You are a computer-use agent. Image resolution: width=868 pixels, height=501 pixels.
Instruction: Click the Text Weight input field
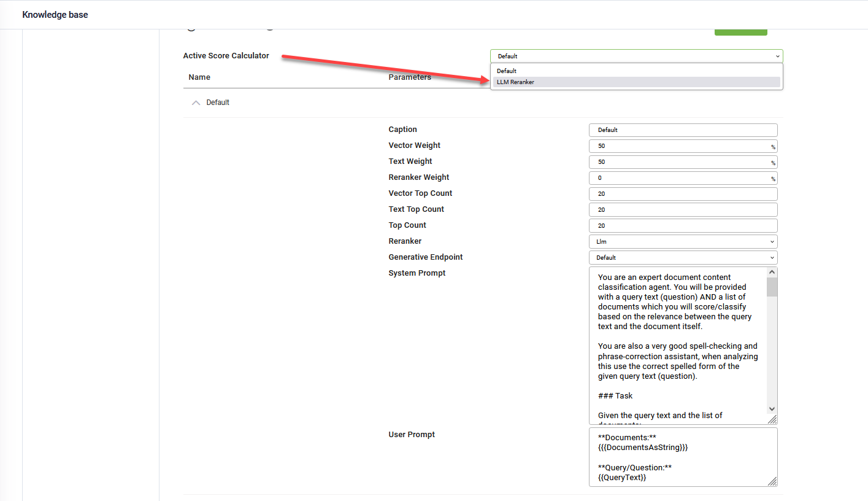tap(683, 162)
